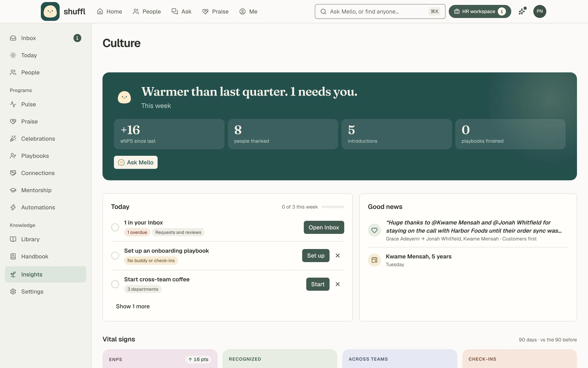The image size is (588, 368).
Task: Mark '1 in your Inbox' task done
Action: coord(115,227)
